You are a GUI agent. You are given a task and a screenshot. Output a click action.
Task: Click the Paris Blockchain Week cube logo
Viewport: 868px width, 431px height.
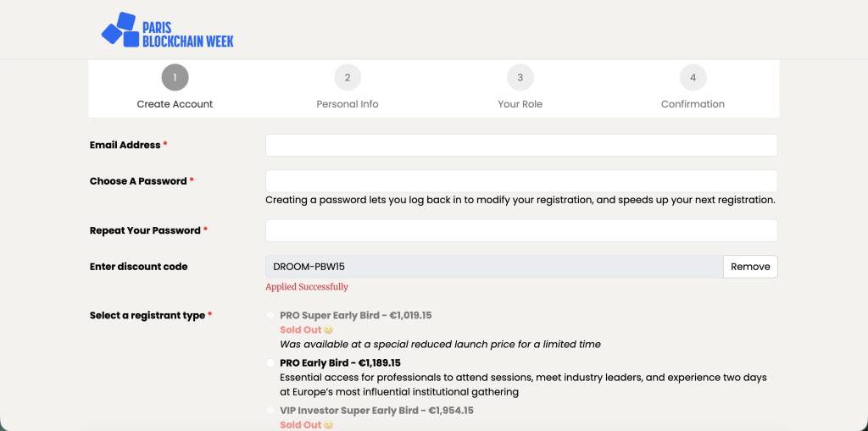click(120, 30)
